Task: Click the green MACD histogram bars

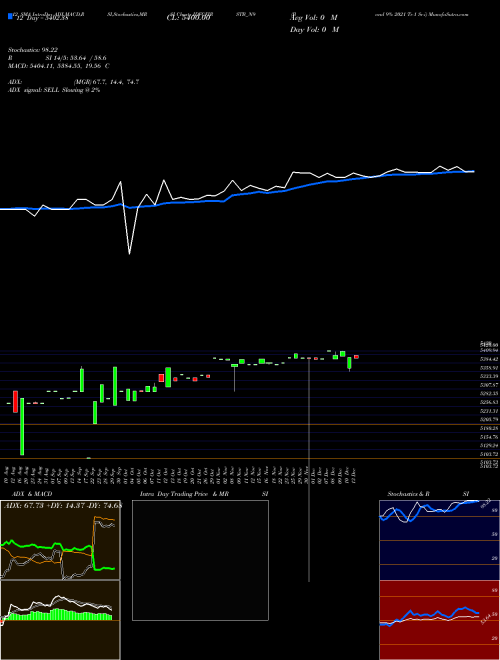Action: point(59,615)
